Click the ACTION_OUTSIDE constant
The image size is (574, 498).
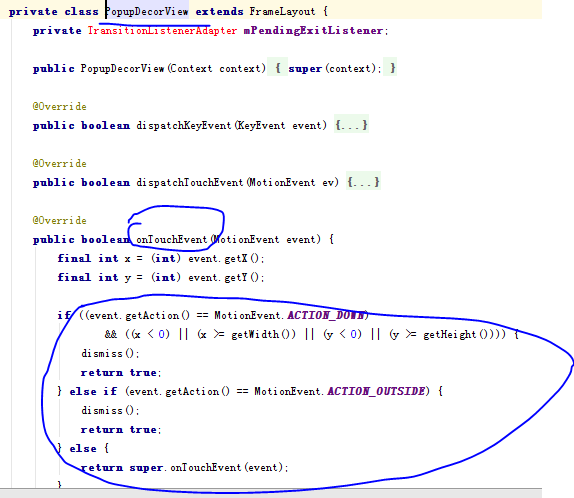tap(376, 391)
